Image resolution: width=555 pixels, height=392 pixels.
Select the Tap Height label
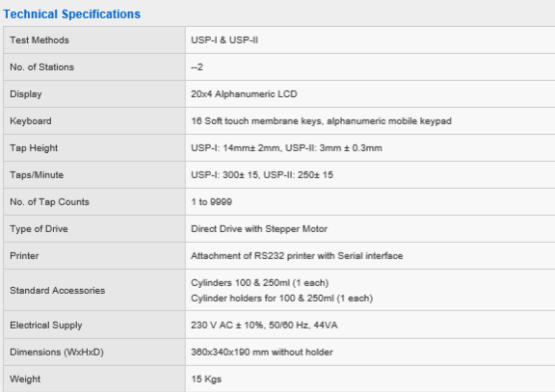pos(34,148)
